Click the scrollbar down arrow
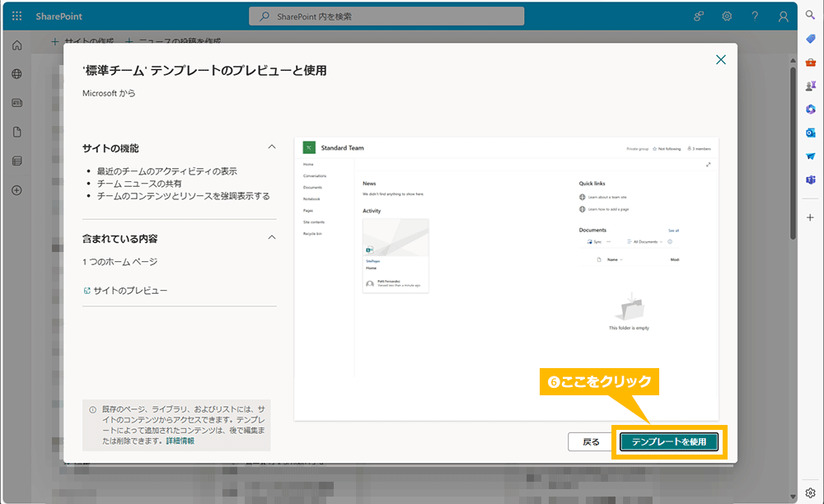824x504 pixels. click(793, 497)
